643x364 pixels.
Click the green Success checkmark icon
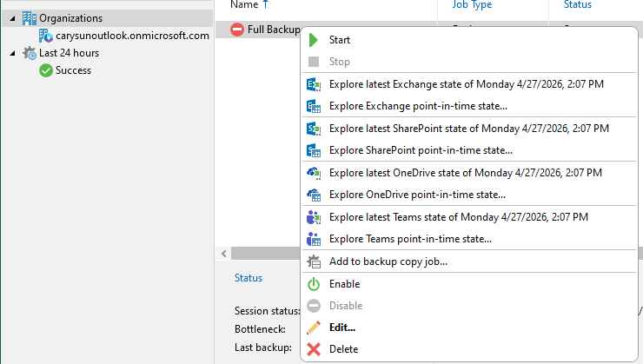[46, 70]
